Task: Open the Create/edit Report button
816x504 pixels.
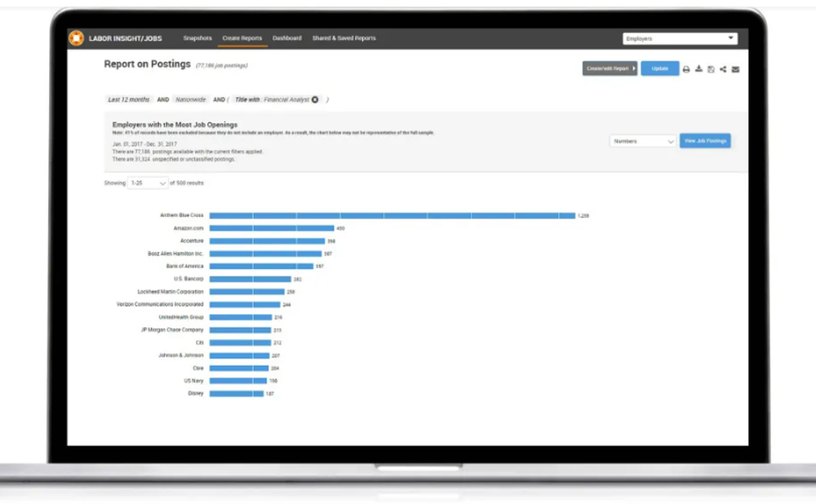Action: point(610,69)
